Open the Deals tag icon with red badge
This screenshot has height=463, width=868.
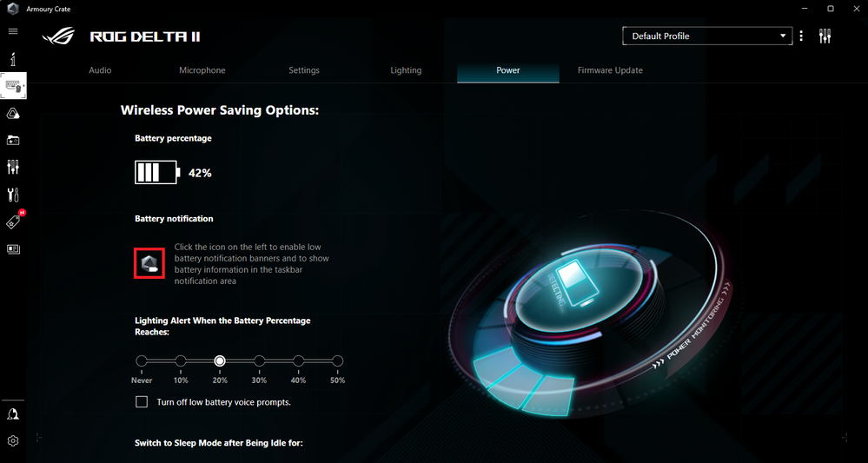(15, 222)
